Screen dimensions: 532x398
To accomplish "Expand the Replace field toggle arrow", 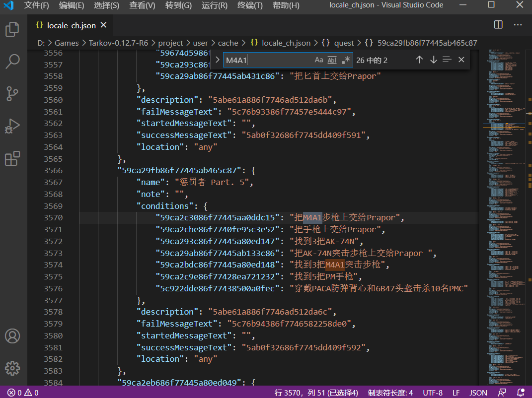I will point(218,60).
